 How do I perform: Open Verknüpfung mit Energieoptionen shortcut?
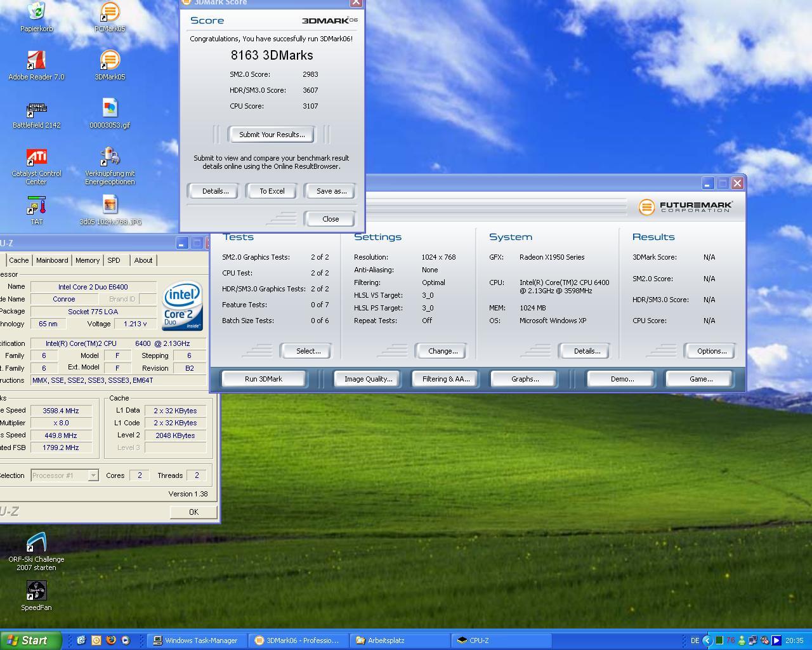pos(110,166)
